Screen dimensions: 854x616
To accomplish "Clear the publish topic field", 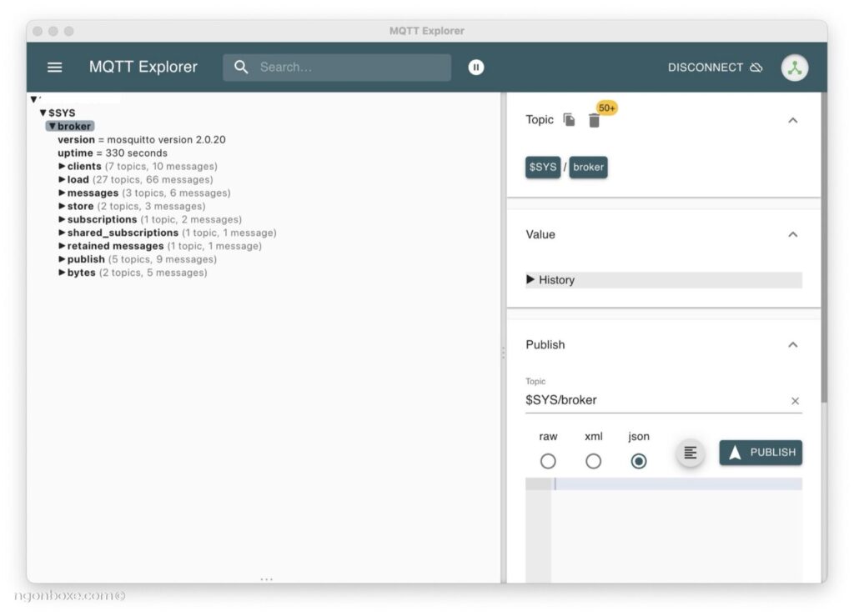I will 795,401.
